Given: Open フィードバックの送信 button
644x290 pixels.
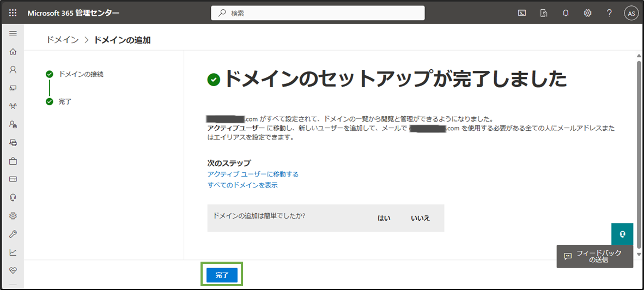Looking at the screenshot, I should (595, 256).
